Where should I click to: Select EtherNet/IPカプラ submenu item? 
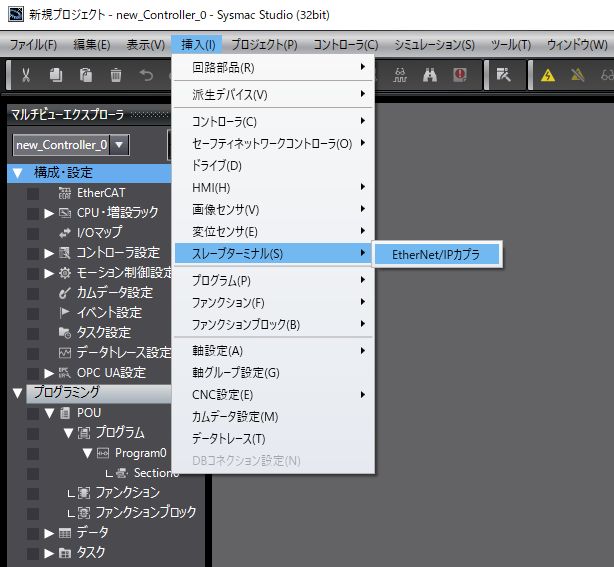pyautogui.click(x=436, y=255)
